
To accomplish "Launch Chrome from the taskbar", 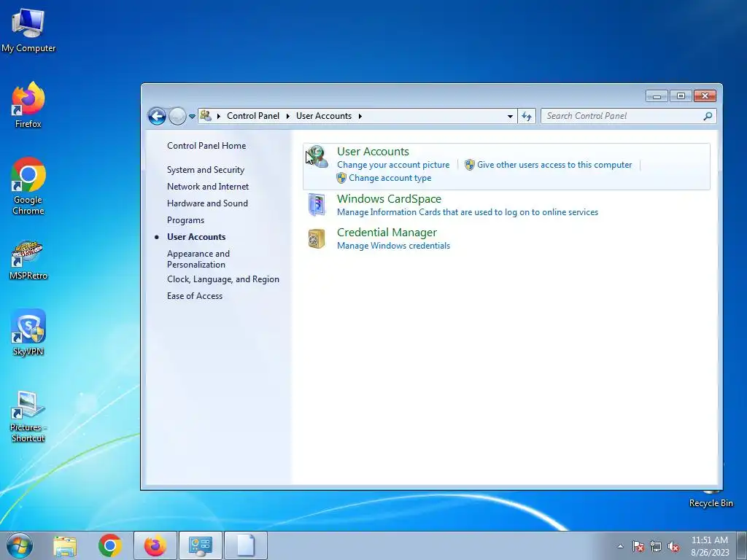I will [110, 545].
